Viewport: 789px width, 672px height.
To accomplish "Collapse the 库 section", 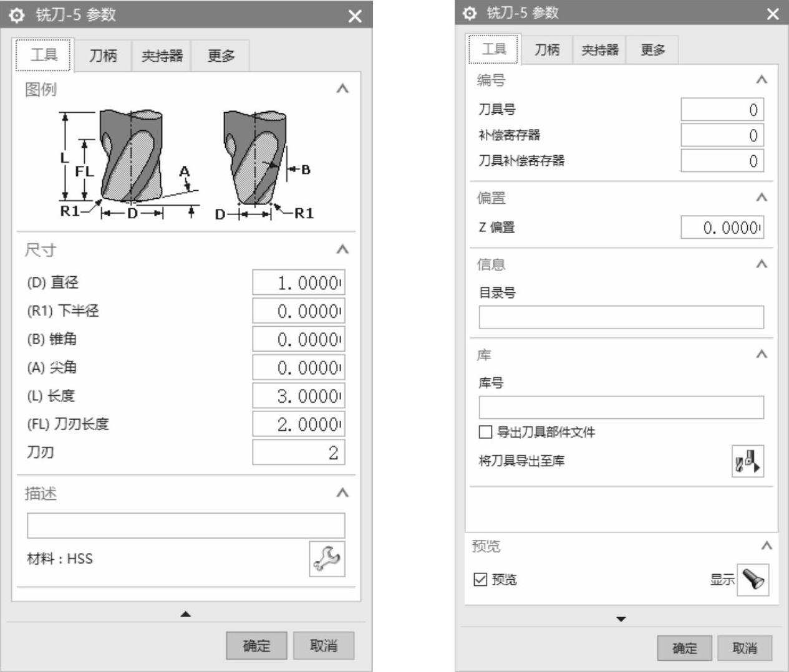I will tap(761, 355).
